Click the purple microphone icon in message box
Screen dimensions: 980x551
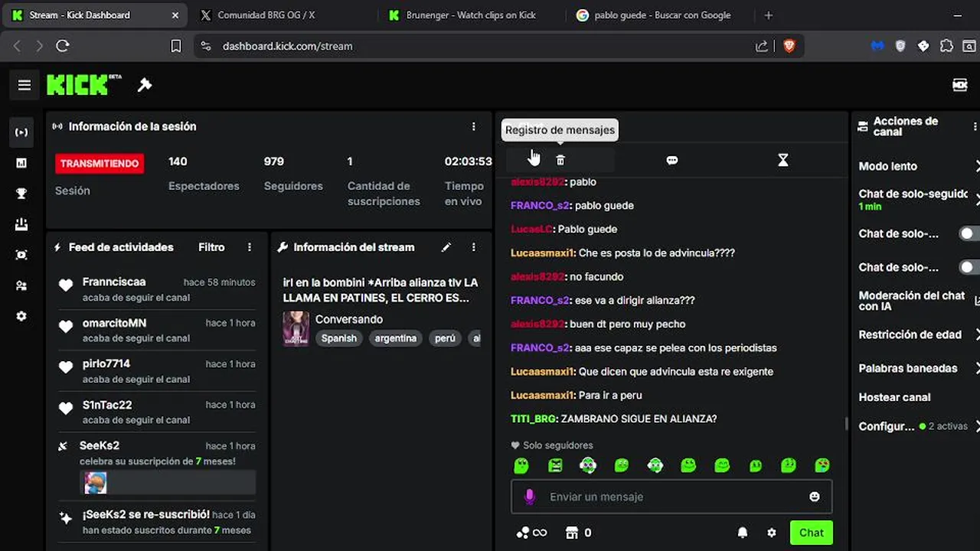tap(529, 497)
